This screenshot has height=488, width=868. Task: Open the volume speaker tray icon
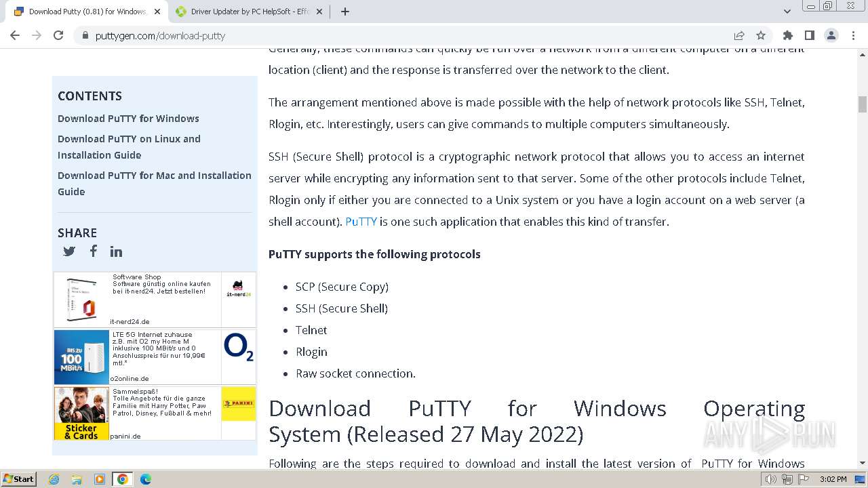tap(771, 479)
